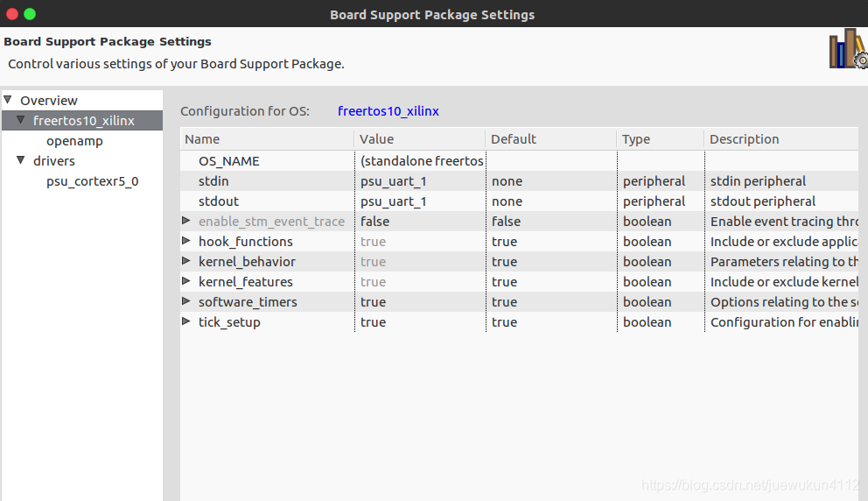Expand the kernel_features row arrow
The image size is (868, 501).
pyautogui.click(x=186, y=281)
